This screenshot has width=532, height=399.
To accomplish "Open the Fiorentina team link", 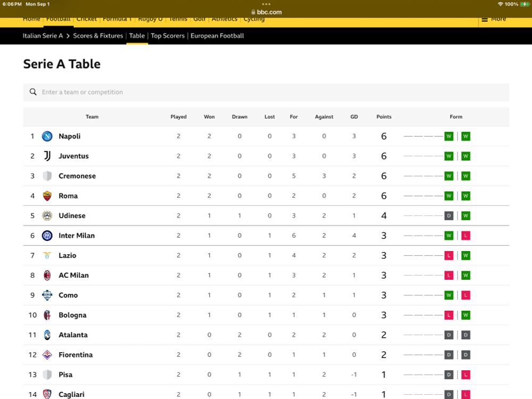I will click(x=76, y=355).
